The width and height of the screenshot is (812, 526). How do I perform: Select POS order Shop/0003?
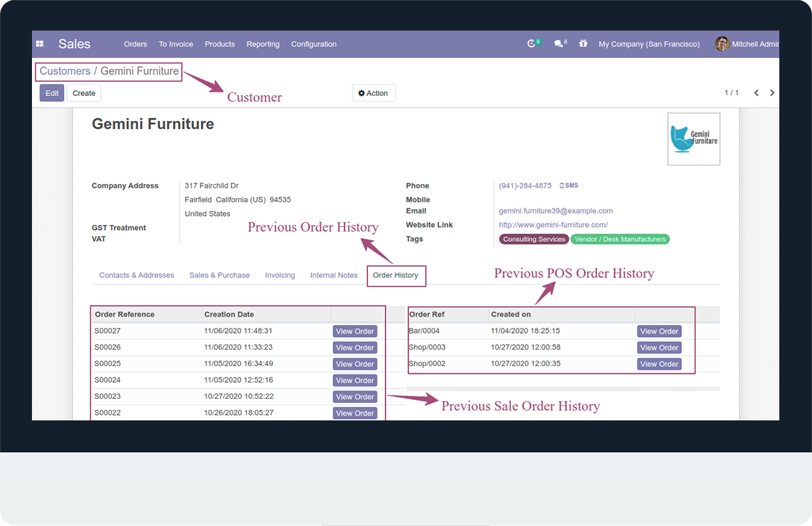pos(428,347)
